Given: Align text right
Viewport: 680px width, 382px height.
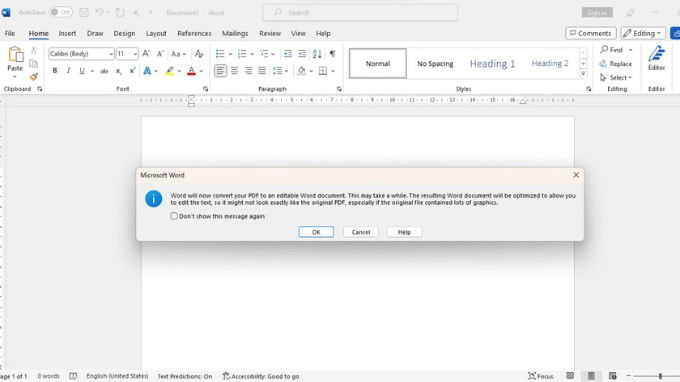Looking at the screenshot, I should (248, 71).
